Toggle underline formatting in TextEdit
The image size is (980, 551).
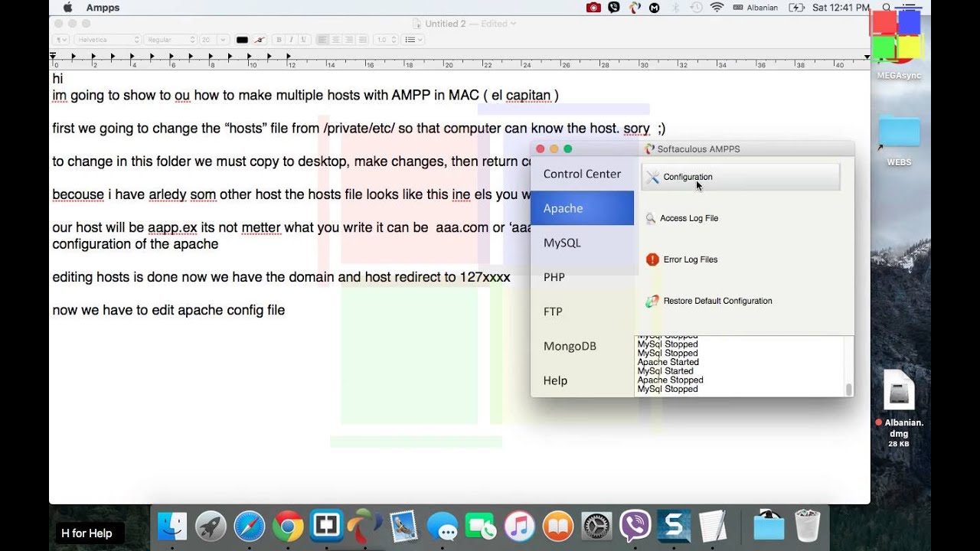pyautogui.click(x=303, y=40)
